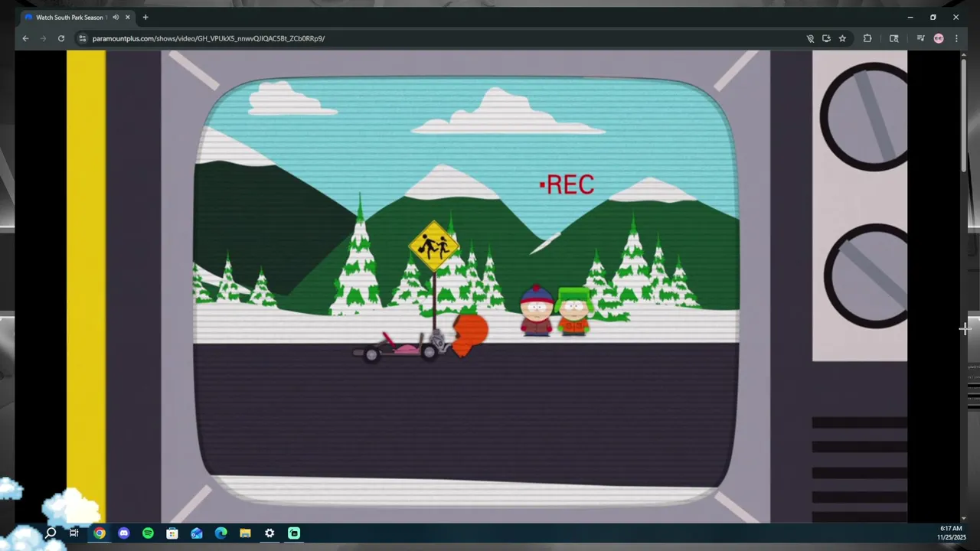
Task: Open File Explorer from the taskbar
Action: (x=245, y=533)
